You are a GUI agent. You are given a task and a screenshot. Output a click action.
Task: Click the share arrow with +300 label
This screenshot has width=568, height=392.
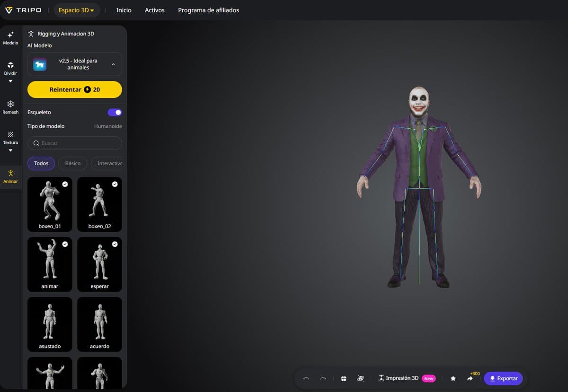pyautogui.click(x=470, y=378)
